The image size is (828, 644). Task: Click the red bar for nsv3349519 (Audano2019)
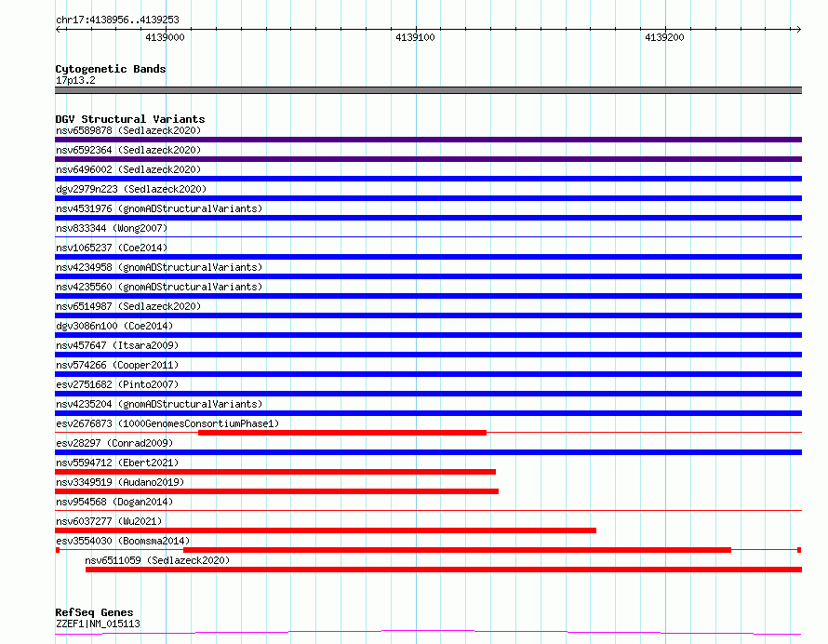[x=276, y=491]
